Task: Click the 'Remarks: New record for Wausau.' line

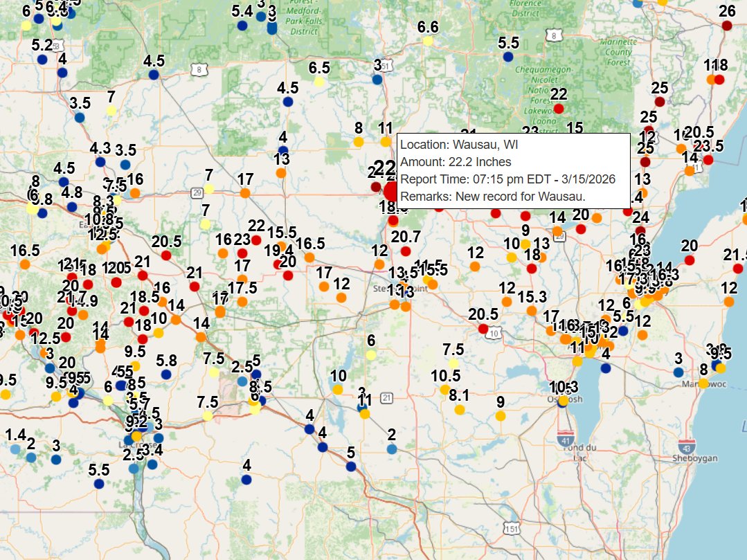Action: click(493, 196)
